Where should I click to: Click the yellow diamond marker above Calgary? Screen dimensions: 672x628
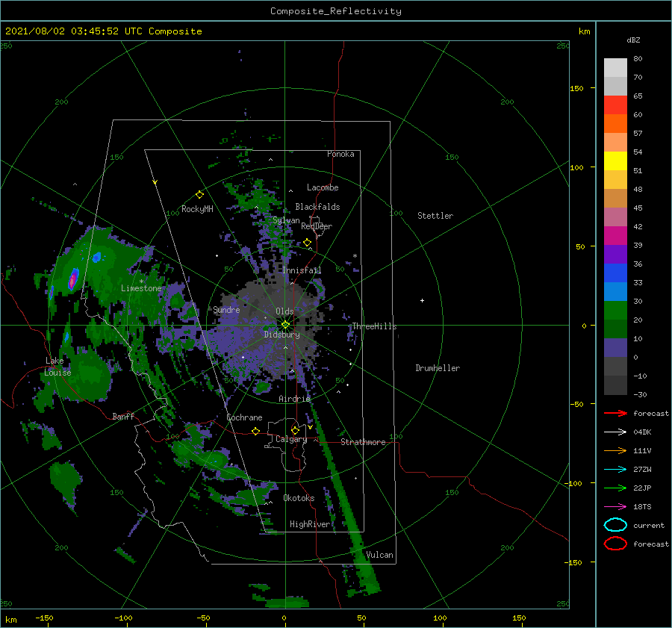pyautogui.click(x=295, y=430)
